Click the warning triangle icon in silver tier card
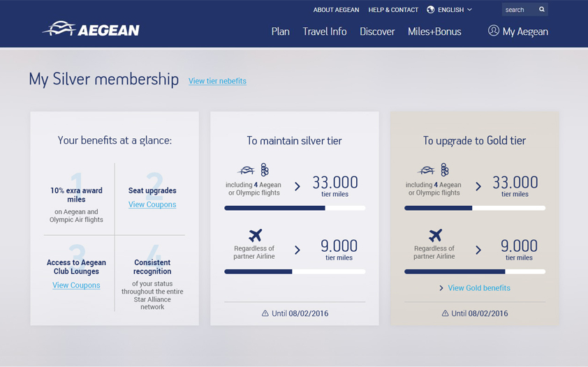The image size is (588, 367). click(265, 314)
